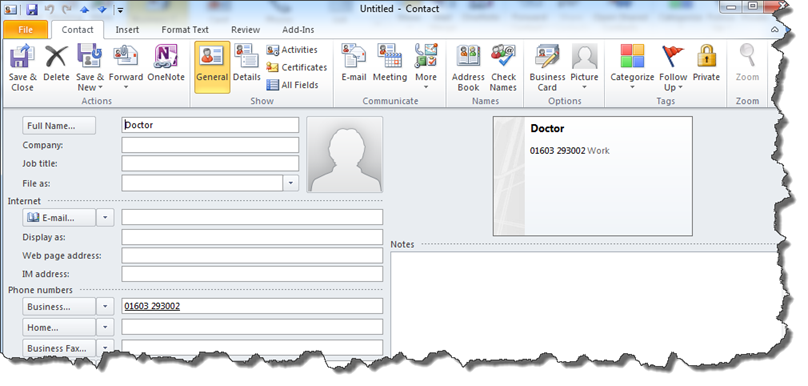Click inside the Notes text area
Viewport: 808px width, 386px height.
(585, 304)
